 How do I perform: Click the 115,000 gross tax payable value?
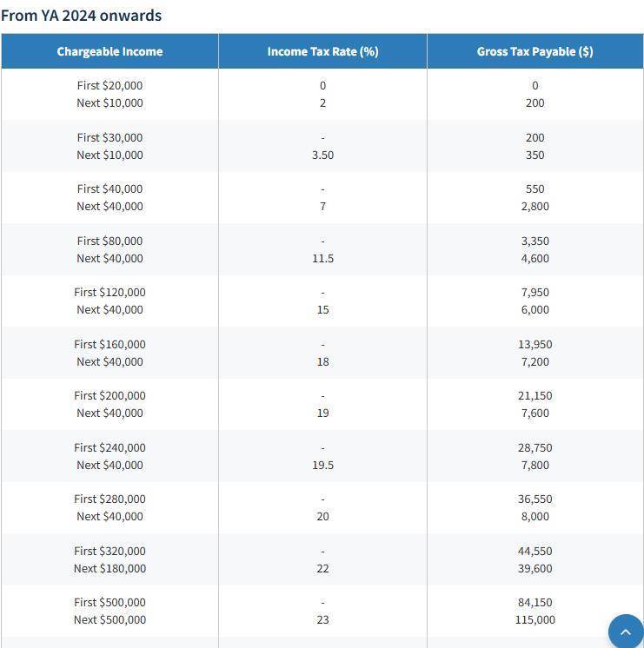pyautogui.click(x=534, y=619)
